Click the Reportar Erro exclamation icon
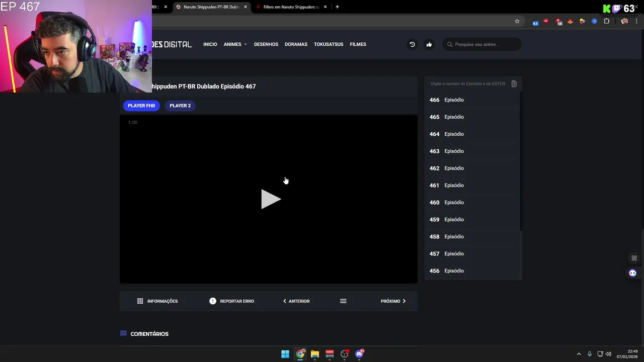 (213, 301)
